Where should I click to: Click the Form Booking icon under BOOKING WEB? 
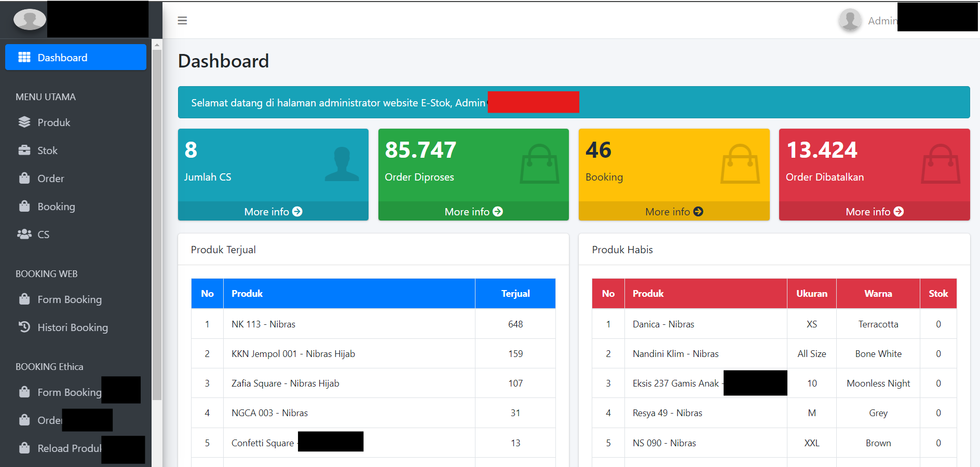[24, 299]
